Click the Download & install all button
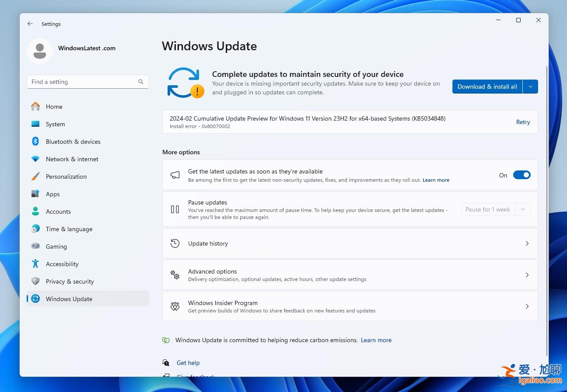This screenshot has width=567, height=392. [487, 87]
